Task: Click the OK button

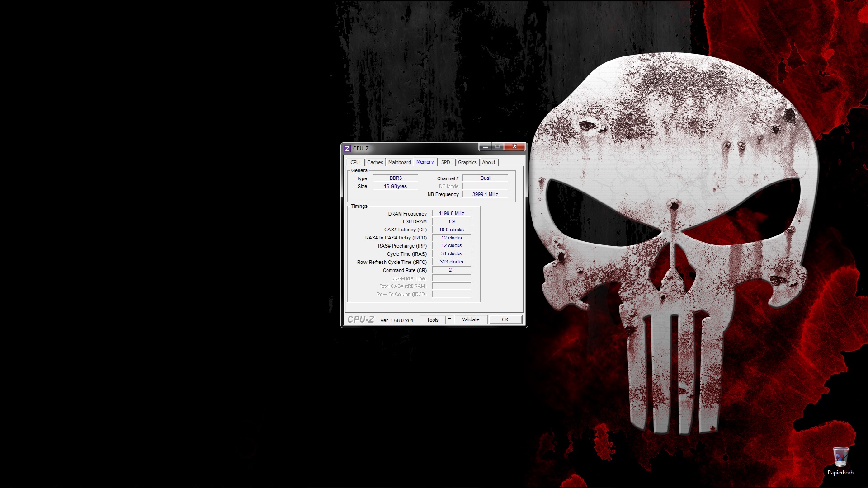Action: (505, 319)
